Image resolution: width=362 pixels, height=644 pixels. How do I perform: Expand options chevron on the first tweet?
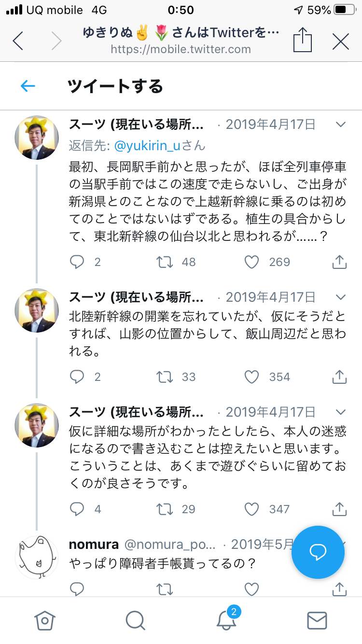click(x=341, y=125)
